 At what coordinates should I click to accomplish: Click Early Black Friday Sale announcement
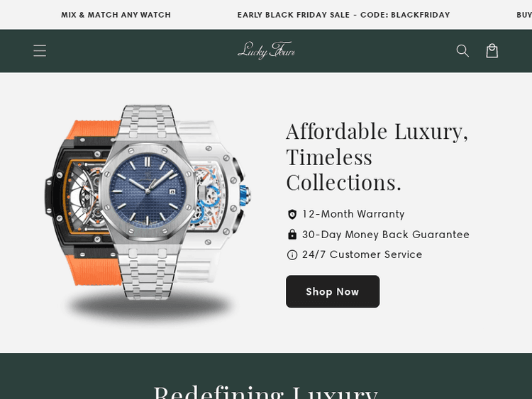click(343, 15)
